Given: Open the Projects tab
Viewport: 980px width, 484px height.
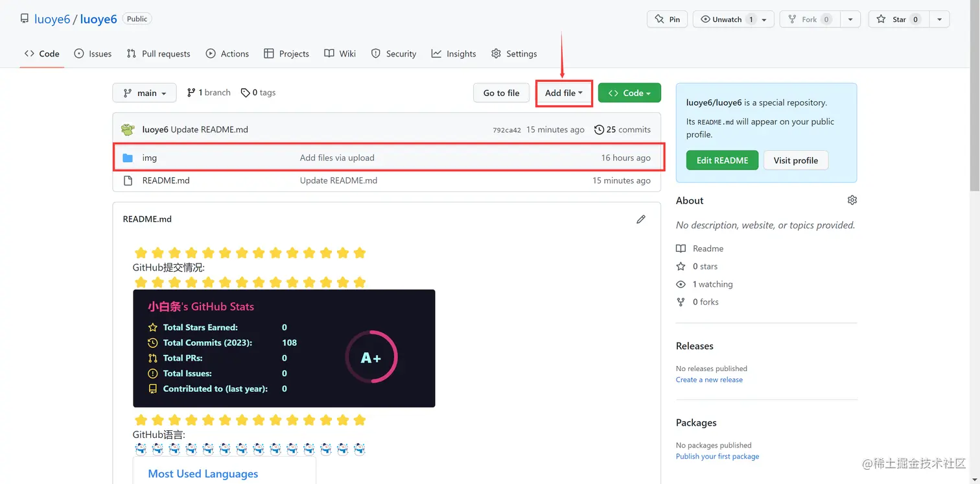Looking at the screenshot, I should [286, 54].
